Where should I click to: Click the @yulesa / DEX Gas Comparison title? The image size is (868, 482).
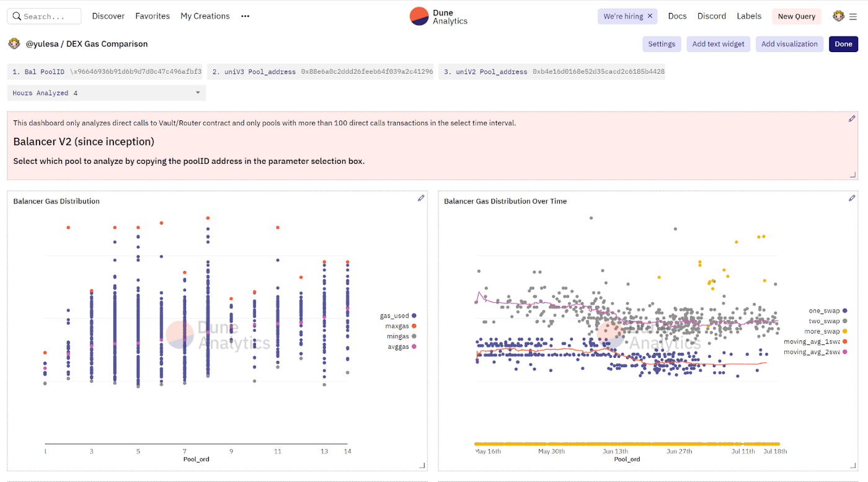point(87,44)
